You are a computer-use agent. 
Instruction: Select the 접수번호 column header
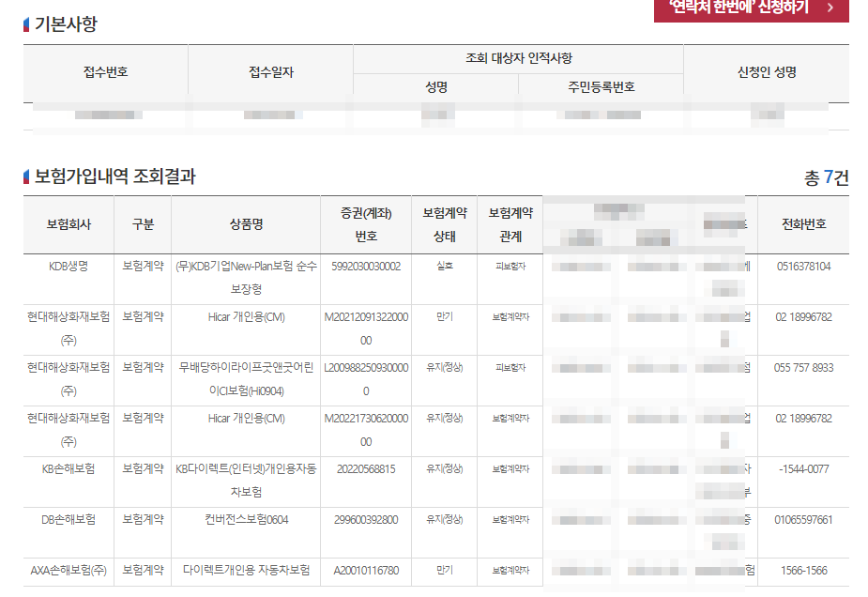pyautogui.click(x=106, y=72)
